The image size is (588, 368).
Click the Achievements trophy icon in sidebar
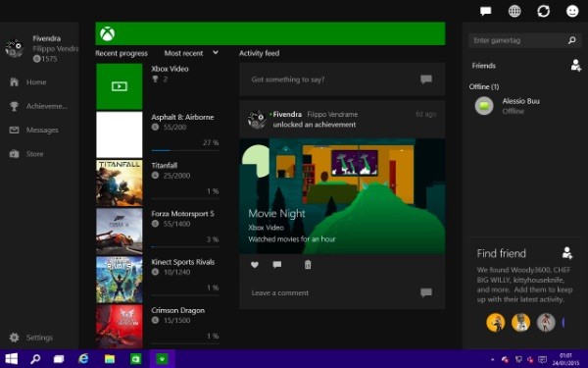click(15, 106)
